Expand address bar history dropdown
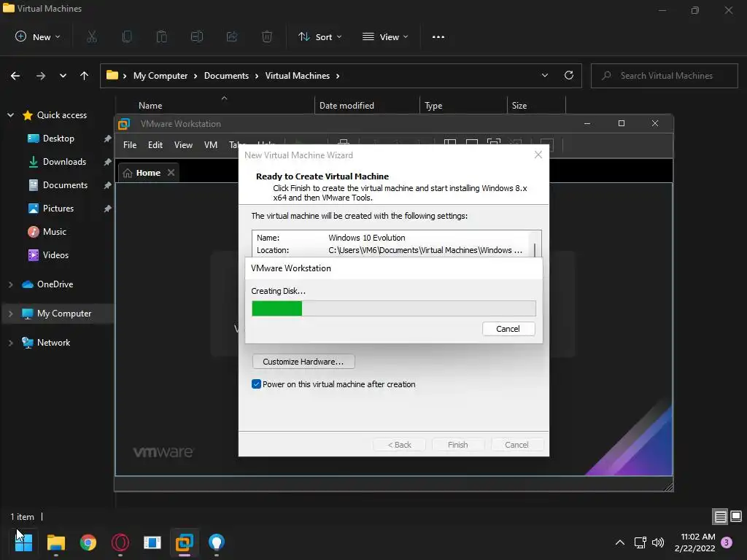Viewport: 747px width, 560px height. click(545, 75)
